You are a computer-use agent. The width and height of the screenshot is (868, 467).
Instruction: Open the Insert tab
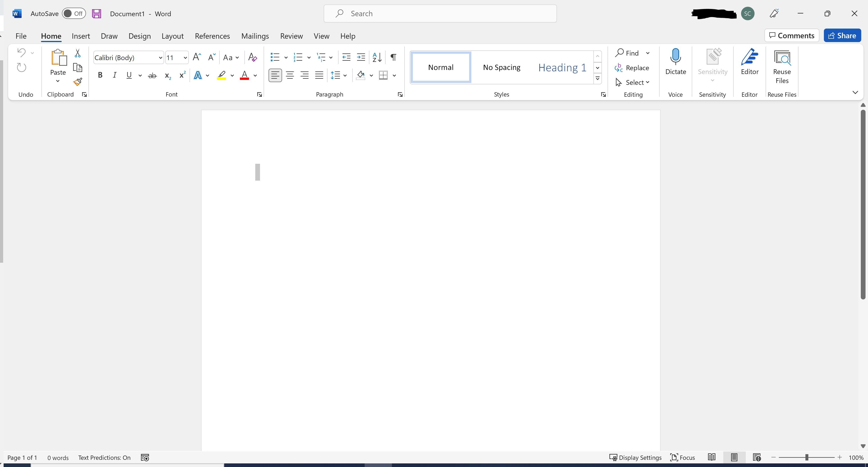pos(81,36)
